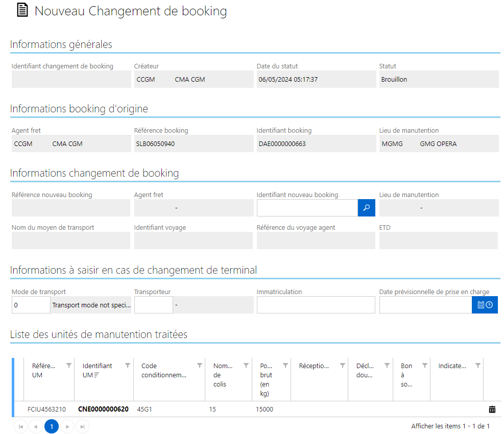Viewport: 504px width, 434px height.
Task: Click the cell CNE0000000620
Action: 103,409
